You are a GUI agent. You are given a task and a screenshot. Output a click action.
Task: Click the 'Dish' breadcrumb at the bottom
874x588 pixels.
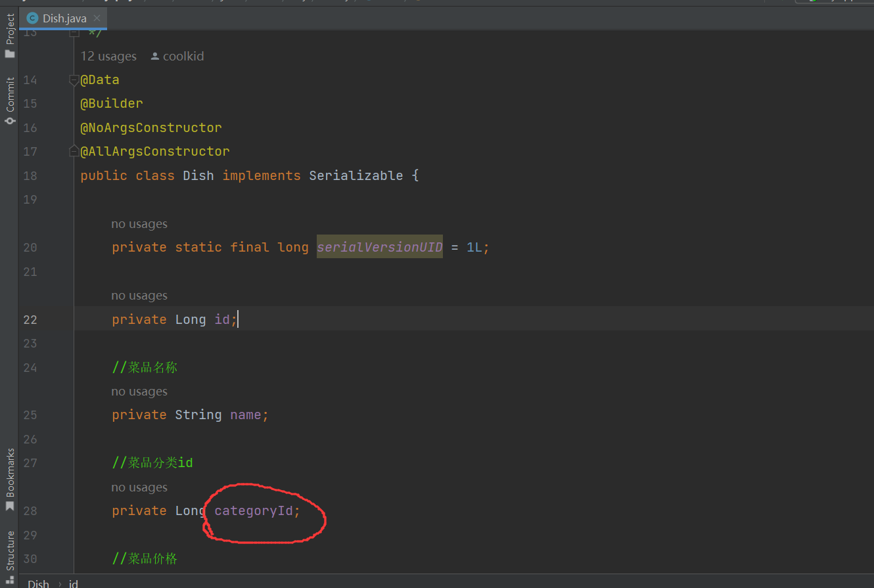coord(37,582)
